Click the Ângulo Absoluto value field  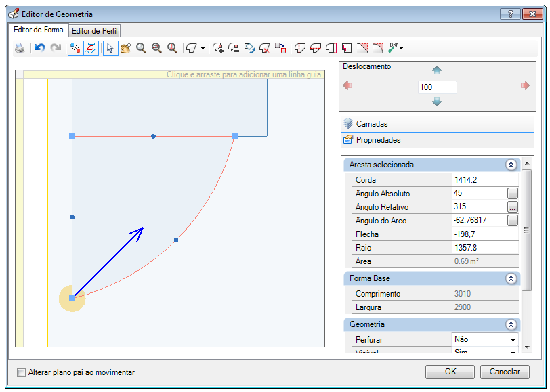point(479,193)
